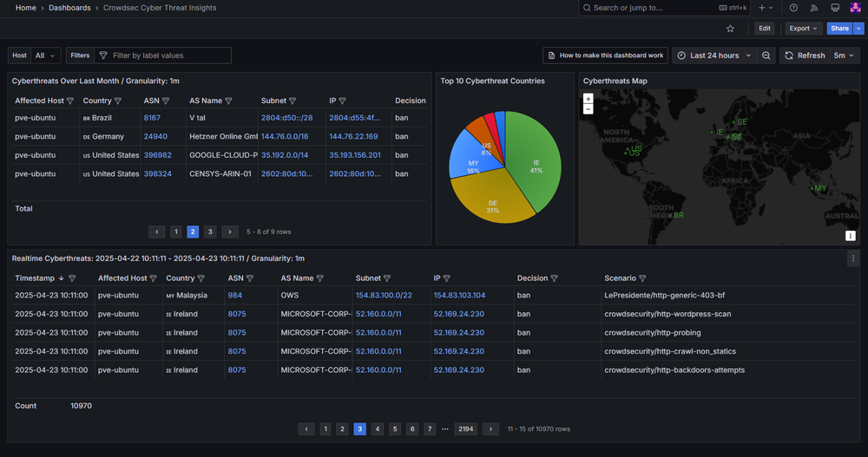The width and height of the screenshot is (868, 457).
Task: Filter realtime table by Decision
Action: pos(554,278)
